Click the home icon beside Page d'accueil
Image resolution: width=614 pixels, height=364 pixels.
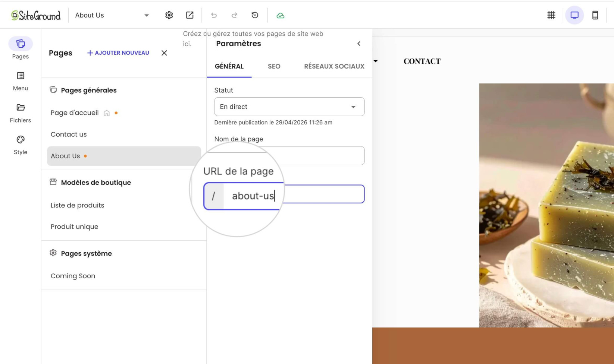tap(107, 113)
